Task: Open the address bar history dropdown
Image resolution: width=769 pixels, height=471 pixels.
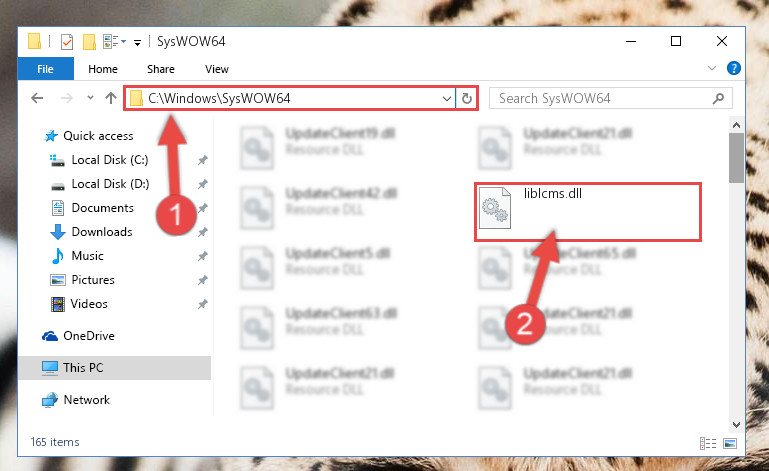Action: coord(447,99)
